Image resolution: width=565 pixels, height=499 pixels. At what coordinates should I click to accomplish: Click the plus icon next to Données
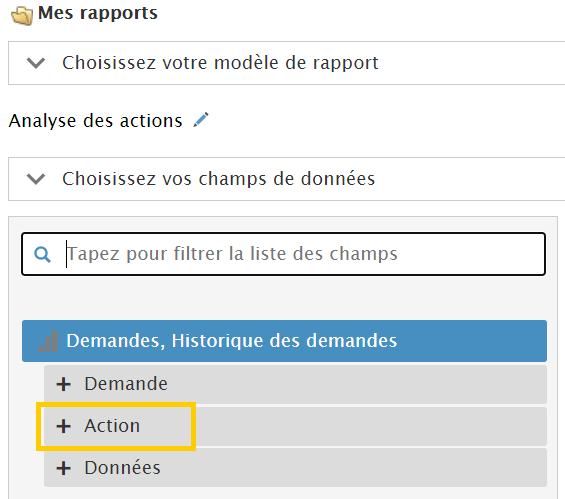(63, 468)
